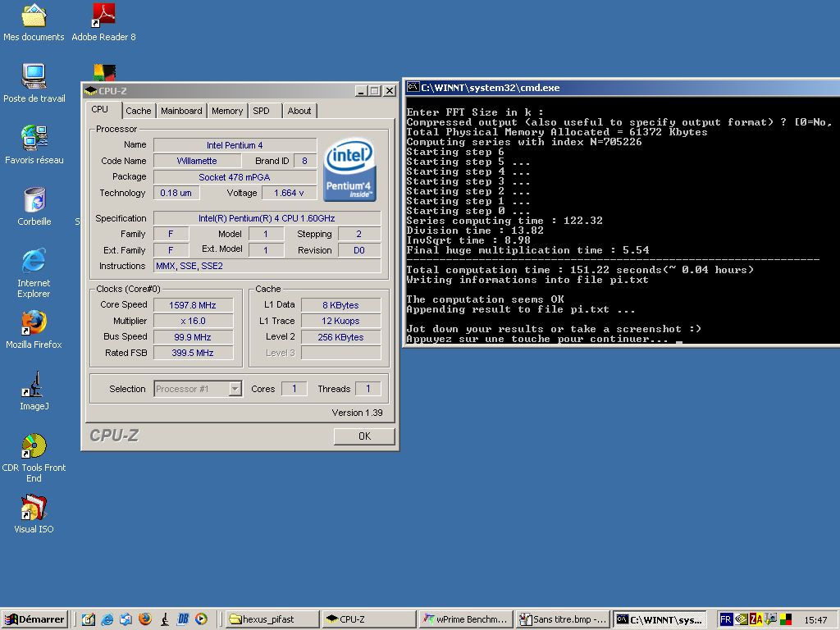Click Version 1.39 label
The height and width of the screenshot is (630, 840).
[x=358, y=413]
